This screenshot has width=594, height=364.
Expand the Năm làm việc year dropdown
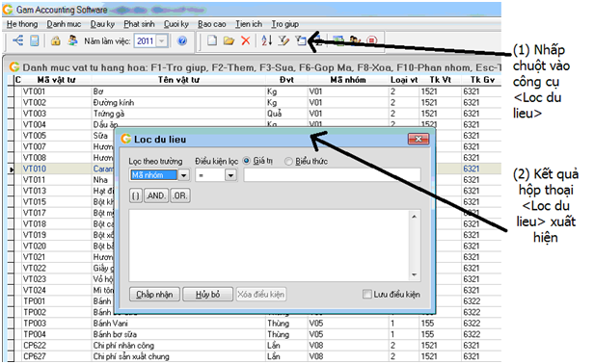point(162,40)
